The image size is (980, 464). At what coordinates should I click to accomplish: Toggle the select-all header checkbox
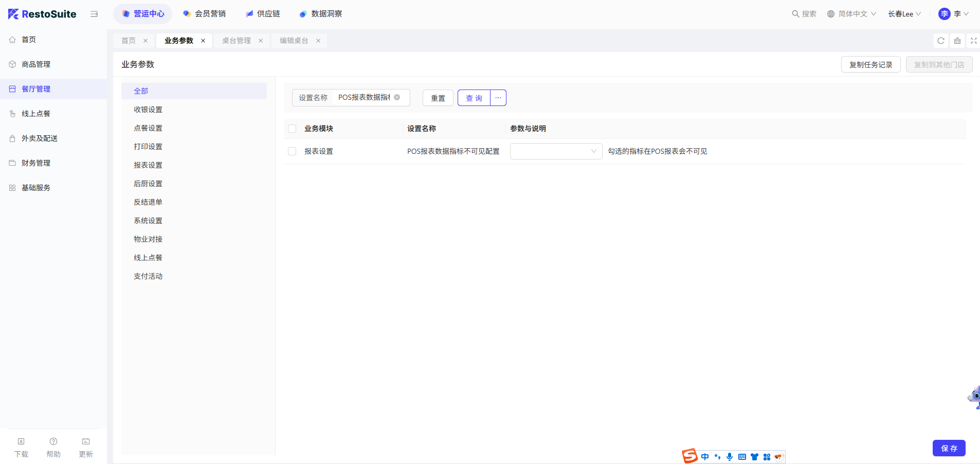pos(292,129)
